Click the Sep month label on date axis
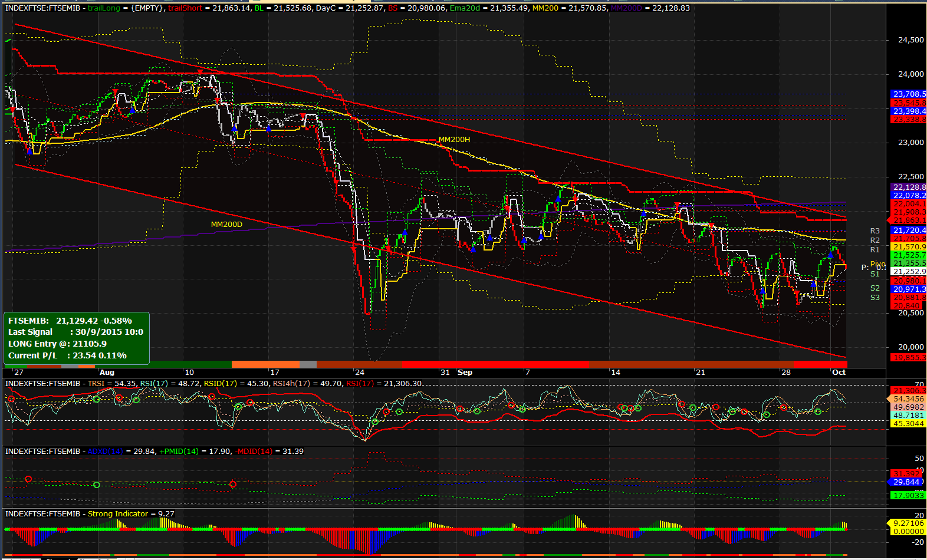The height and width of the screenshot is (560, 927). tap(465, 373)
